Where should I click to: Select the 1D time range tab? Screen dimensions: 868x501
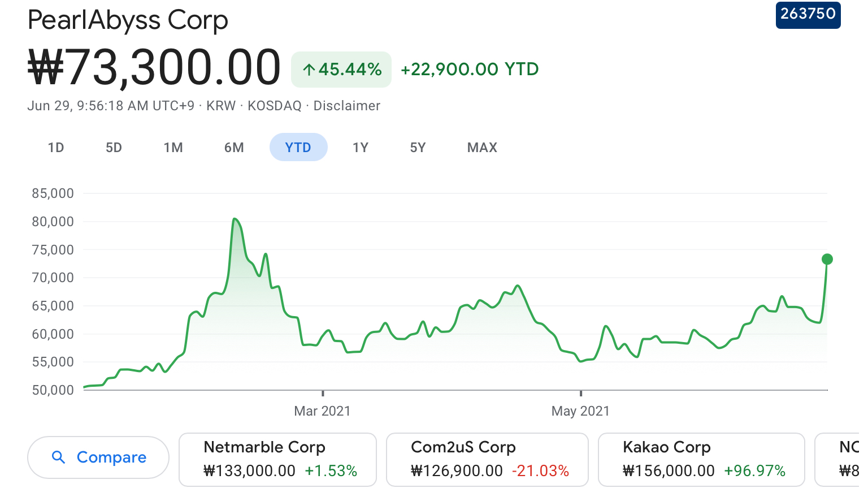click(x=56, y=148)
